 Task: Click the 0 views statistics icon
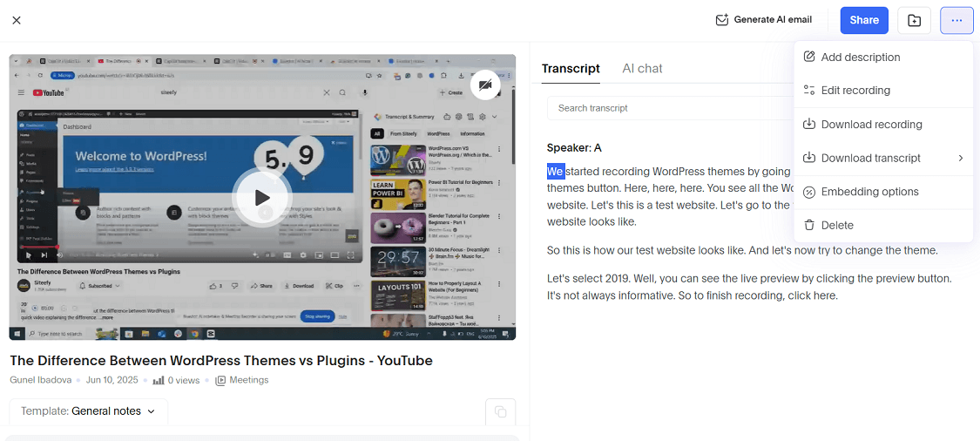159,381
